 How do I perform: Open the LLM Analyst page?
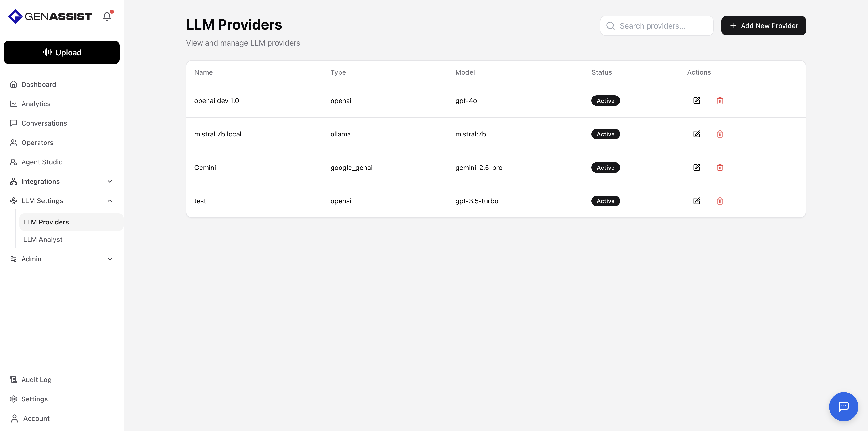(43, 239)
